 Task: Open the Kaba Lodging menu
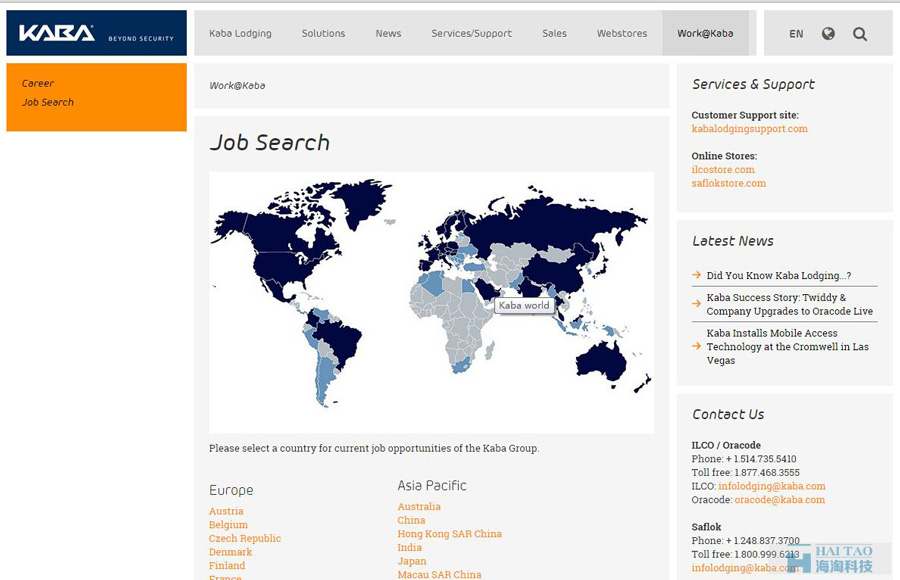[x=240, y=33]
